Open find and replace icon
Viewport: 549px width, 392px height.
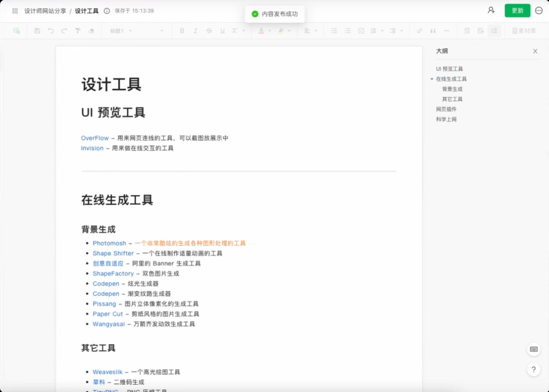click(x=467, y=31)
